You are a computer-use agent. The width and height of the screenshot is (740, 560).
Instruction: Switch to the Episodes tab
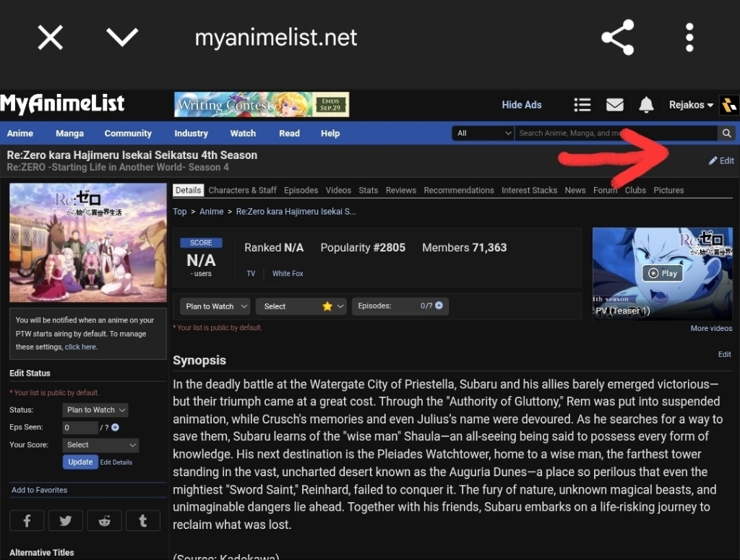coord(301,190)
